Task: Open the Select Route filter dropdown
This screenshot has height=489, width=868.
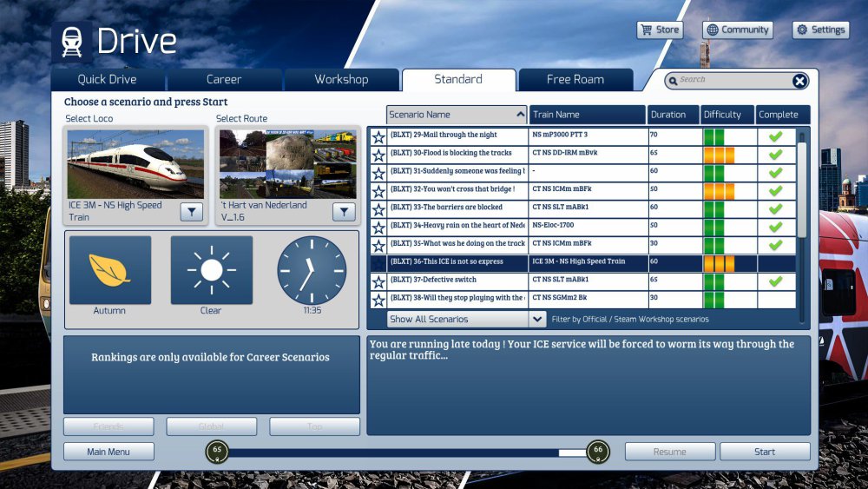Action: [344, 212]
